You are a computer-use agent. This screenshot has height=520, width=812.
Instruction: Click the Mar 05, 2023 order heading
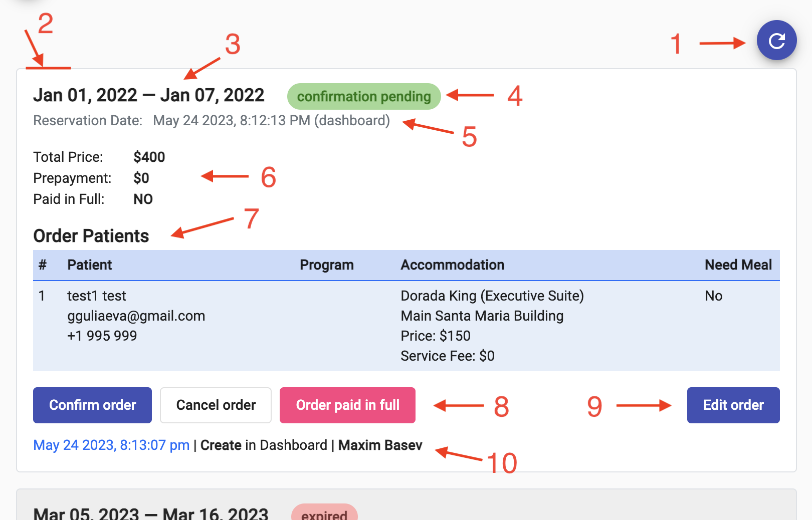[x=150, y=514]
